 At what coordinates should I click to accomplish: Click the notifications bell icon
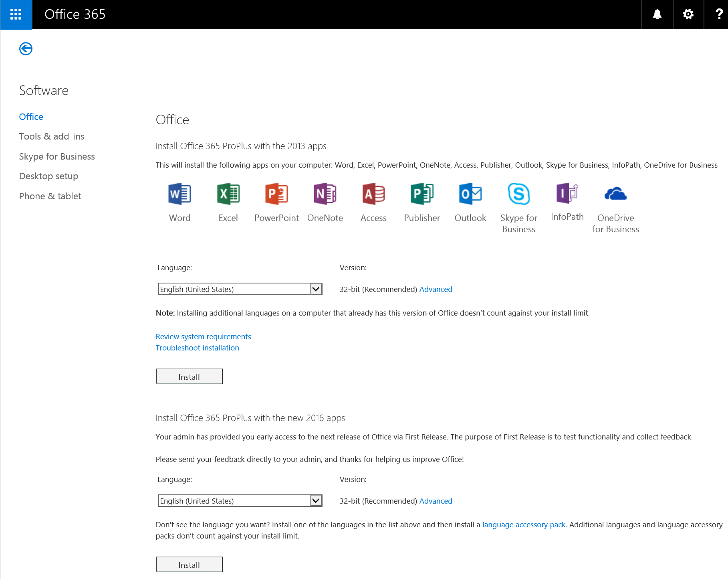[657, 14]
